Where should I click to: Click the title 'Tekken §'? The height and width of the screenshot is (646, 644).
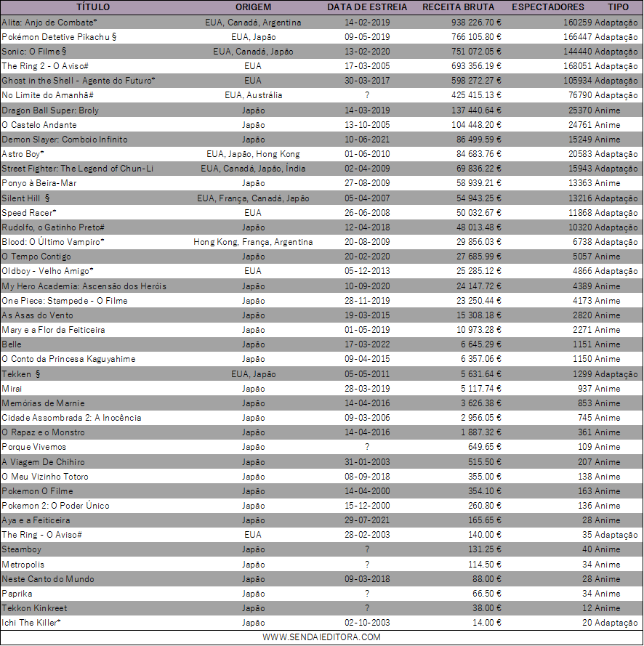pyautogui.click(x=21, y=374)
